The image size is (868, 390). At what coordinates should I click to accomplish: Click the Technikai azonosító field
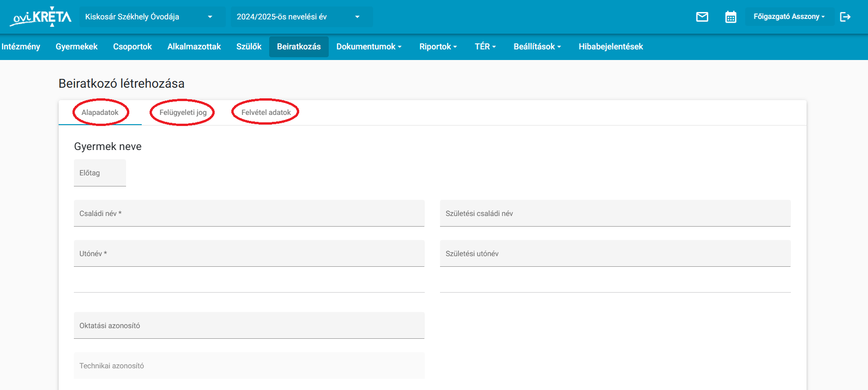pyautogui.click(x=249, y=366)
